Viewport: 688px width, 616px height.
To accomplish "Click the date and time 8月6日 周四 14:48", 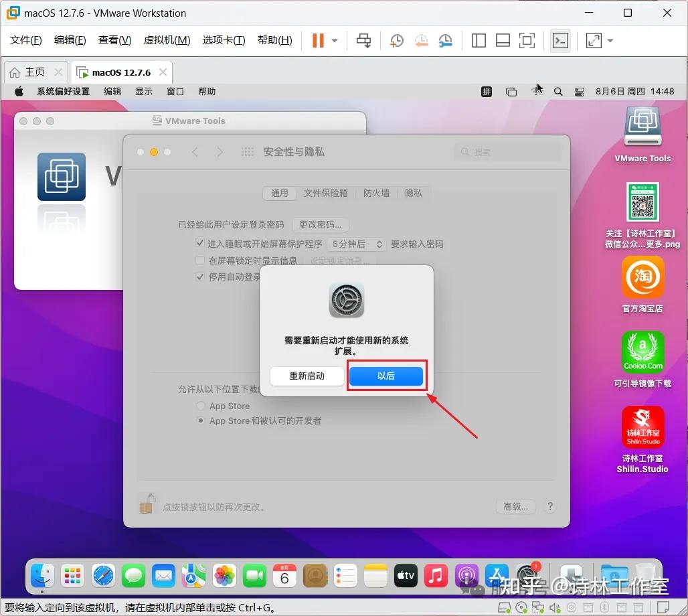I will click(x=634, y=91).
